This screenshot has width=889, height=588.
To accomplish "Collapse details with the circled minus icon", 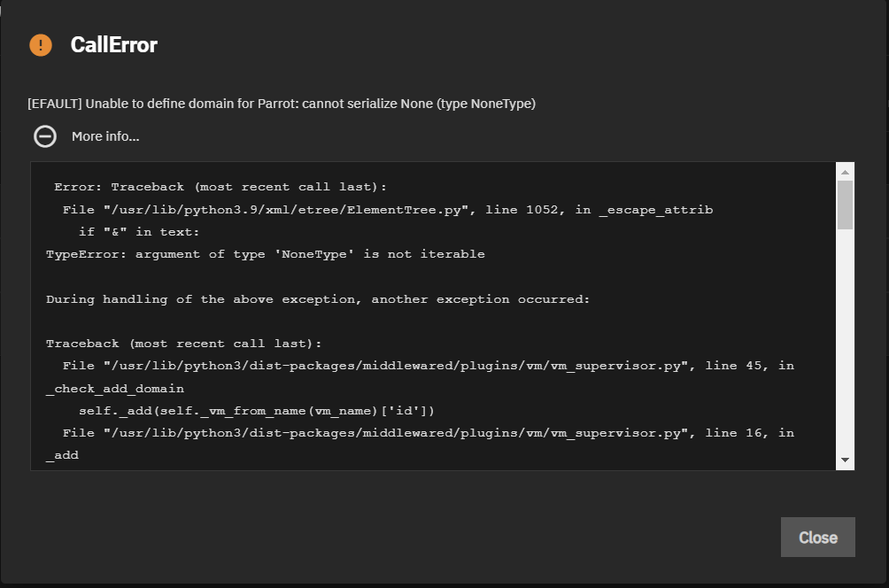I will coord(45,136).
